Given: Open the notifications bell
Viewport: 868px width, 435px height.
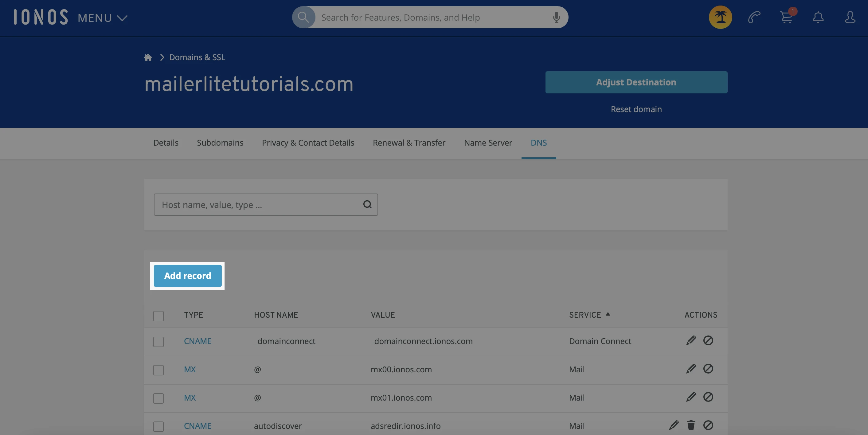Looking at the screenshot, I should pyautogui.click(x=818, y=18).
